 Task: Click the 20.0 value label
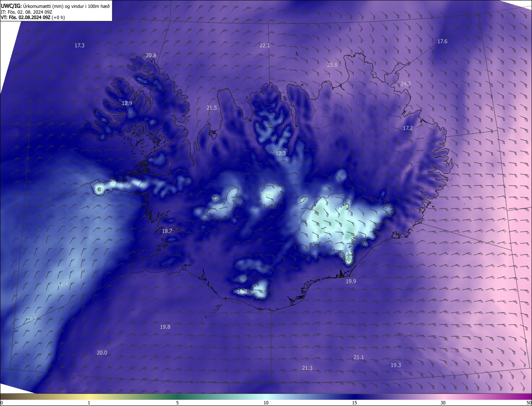[x=102, y=352]
